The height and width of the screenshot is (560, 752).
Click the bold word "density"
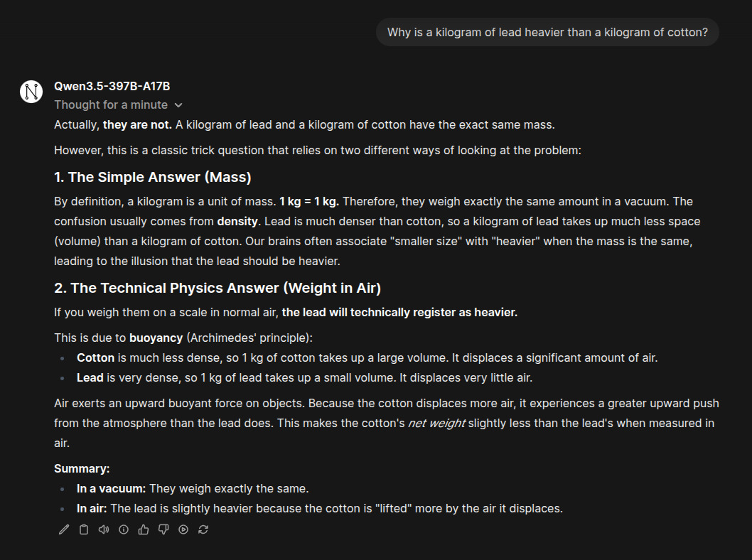(237, 222)
